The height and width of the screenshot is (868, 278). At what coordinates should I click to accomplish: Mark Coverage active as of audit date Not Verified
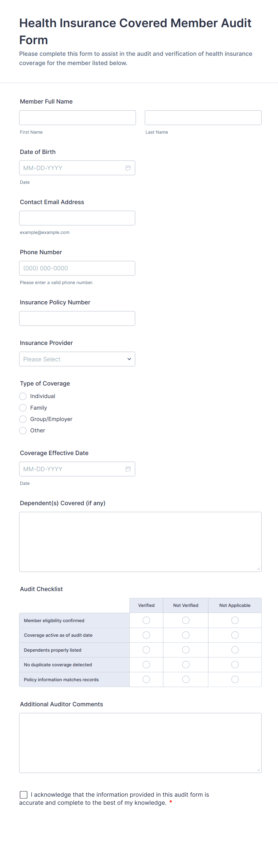pos(186,635)
